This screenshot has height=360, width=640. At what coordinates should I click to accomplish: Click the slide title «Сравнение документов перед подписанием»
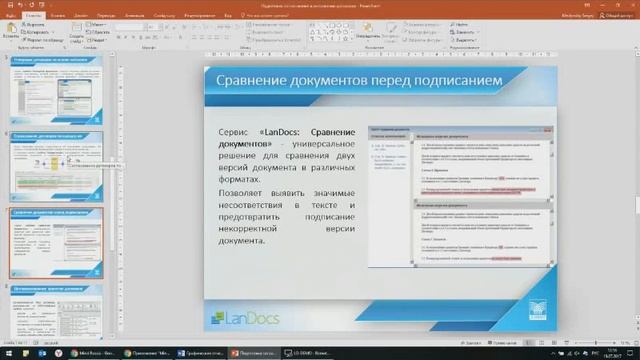click(359, 80)
